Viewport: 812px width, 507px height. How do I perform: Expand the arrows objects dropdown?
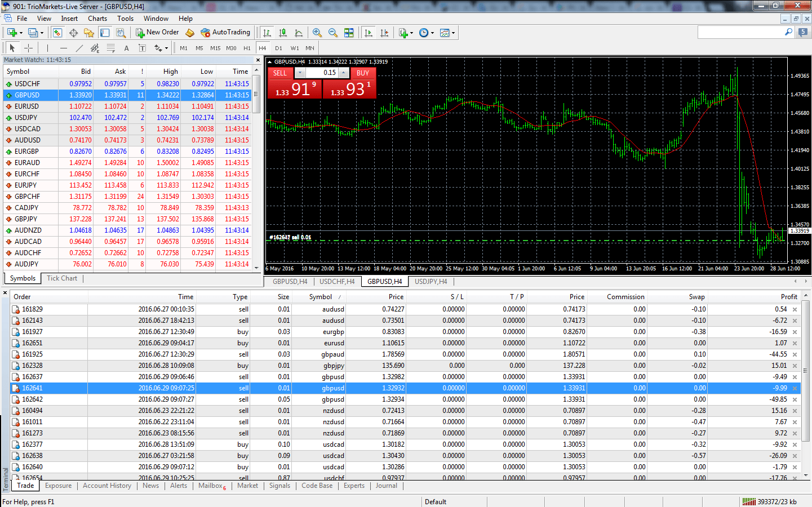[166, 48]
